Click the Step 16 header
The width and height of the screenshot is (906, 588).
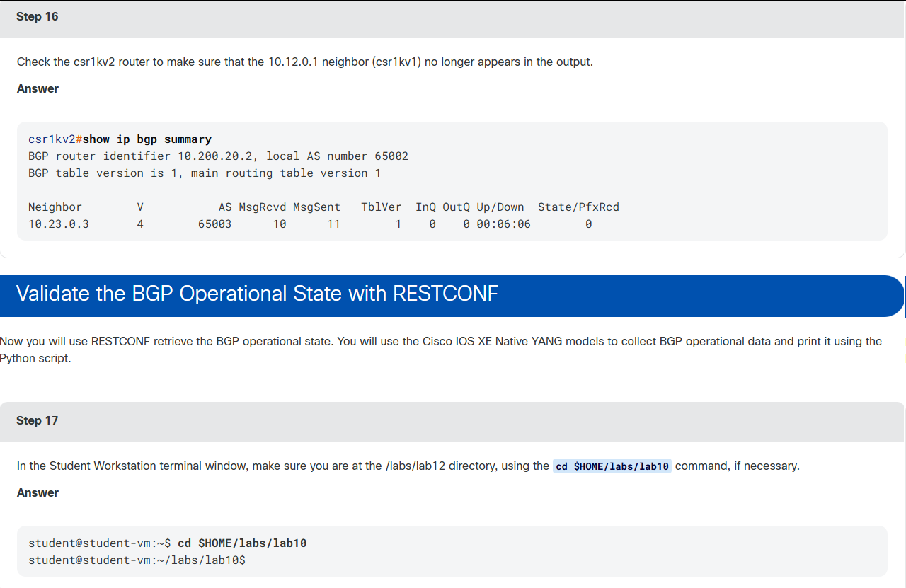point(453,18)
